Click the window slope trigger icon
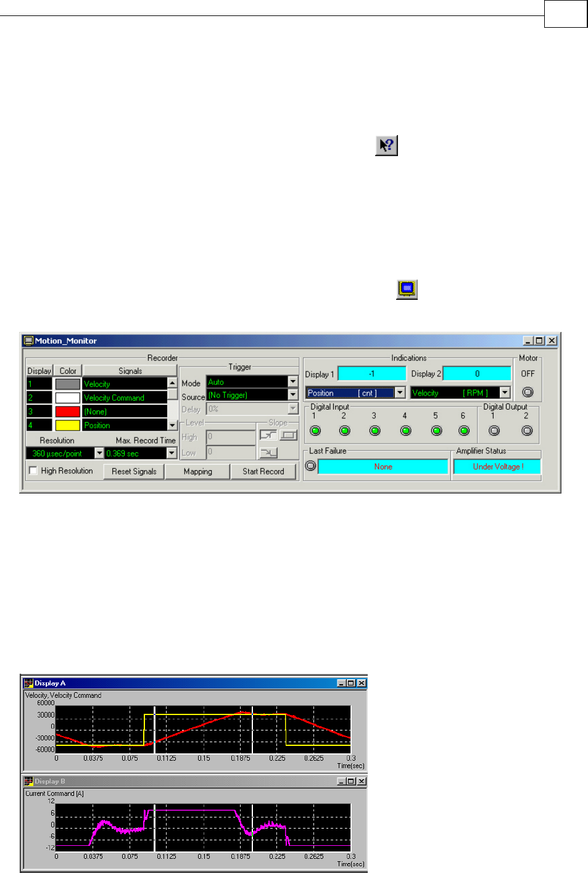 (x=289, y=435)
